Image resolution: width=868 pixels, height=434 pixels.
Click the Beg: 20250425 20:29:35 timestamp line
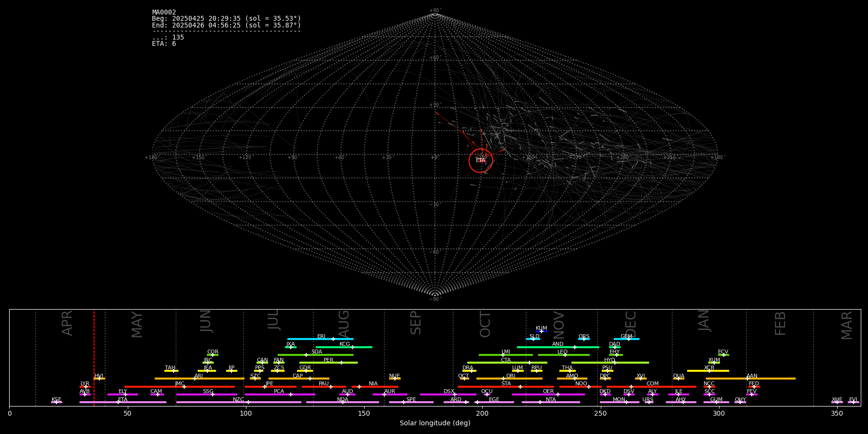(226, 19)
